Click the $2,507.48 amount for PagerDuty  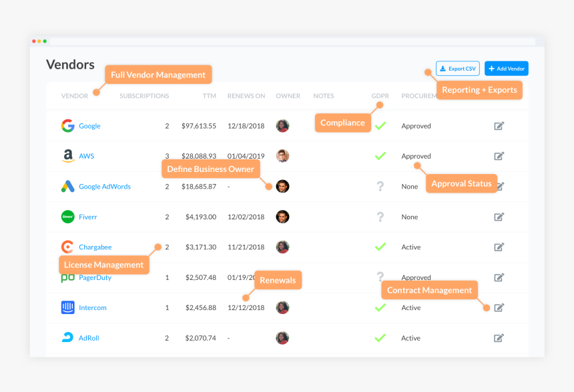(201, 277)
